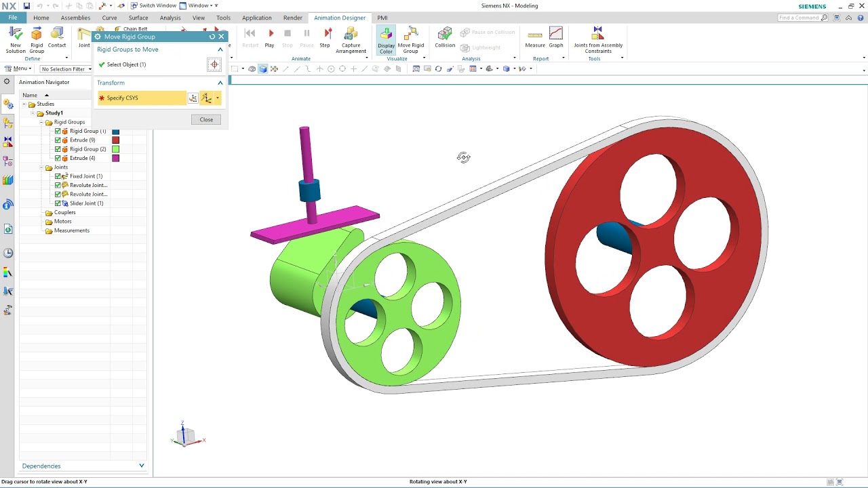868x488 pixels.
Task: Open the History clock sidebar tab
Action: tap(7, 253)
